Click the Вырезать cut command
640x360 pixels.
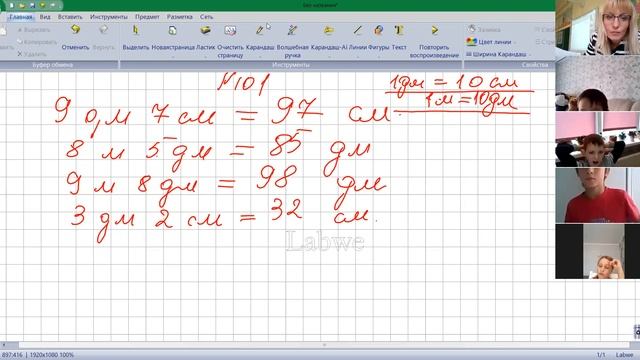(34, 30)
